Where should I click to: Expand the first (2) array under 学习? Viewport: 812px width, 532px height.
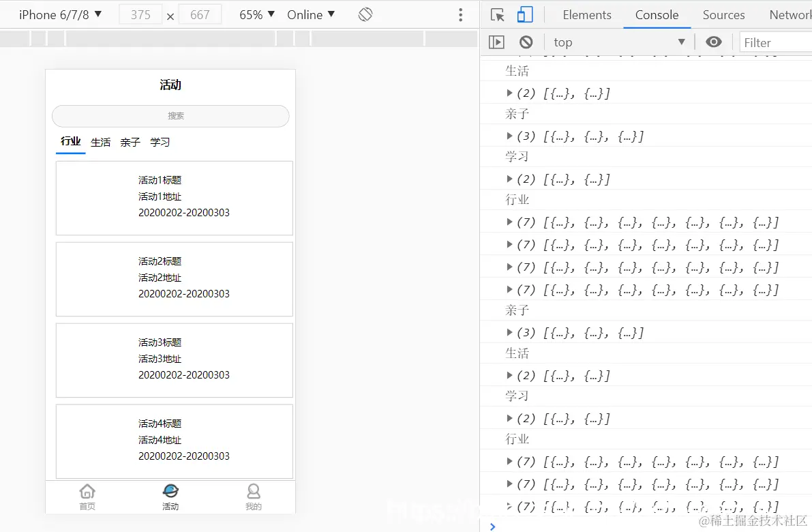tap(509, 179)
